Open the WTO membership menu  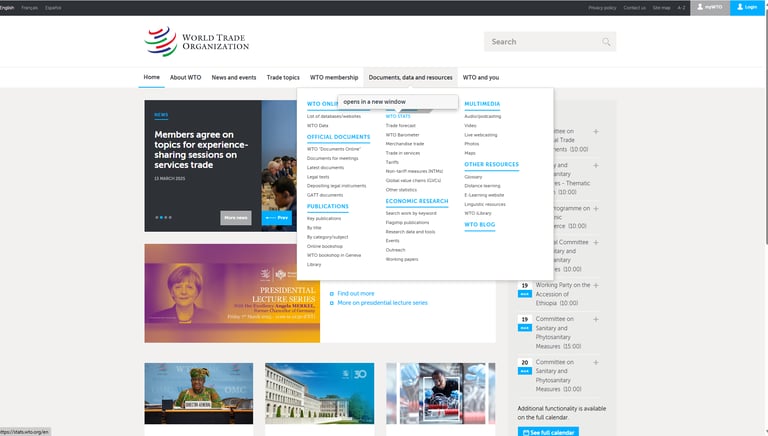click(x=334, y=77)
